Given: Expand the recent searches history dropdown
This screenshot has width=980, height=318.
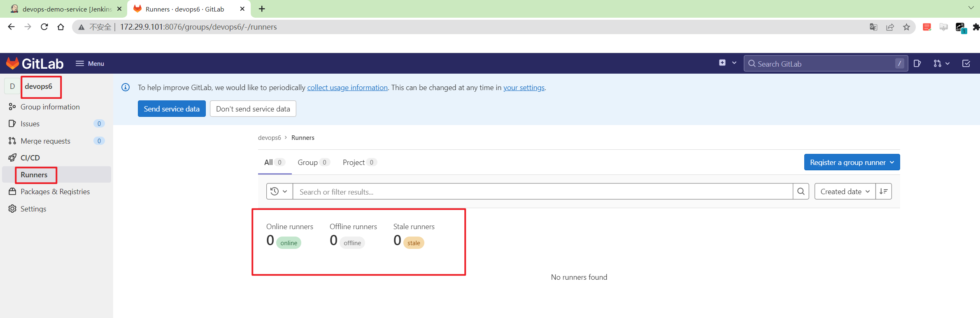Looking at the screenshot, I should pyautogui.click(x=279, y=191).
